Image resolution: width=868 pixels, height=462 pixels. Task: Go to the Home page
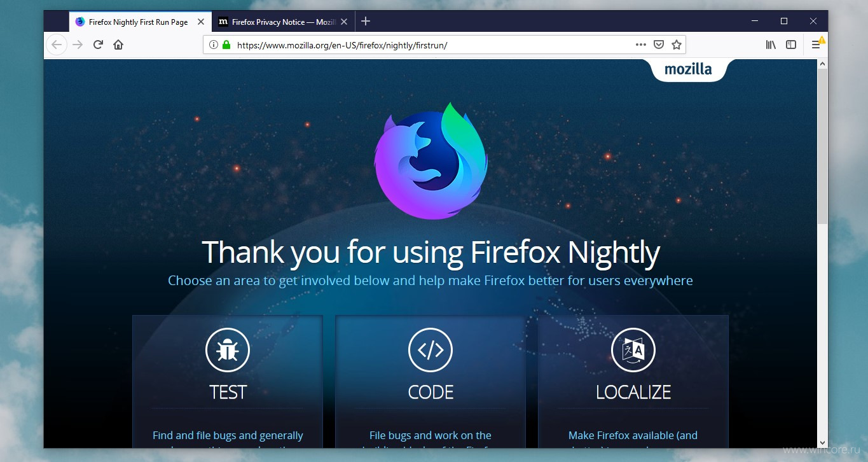point(118,45)
